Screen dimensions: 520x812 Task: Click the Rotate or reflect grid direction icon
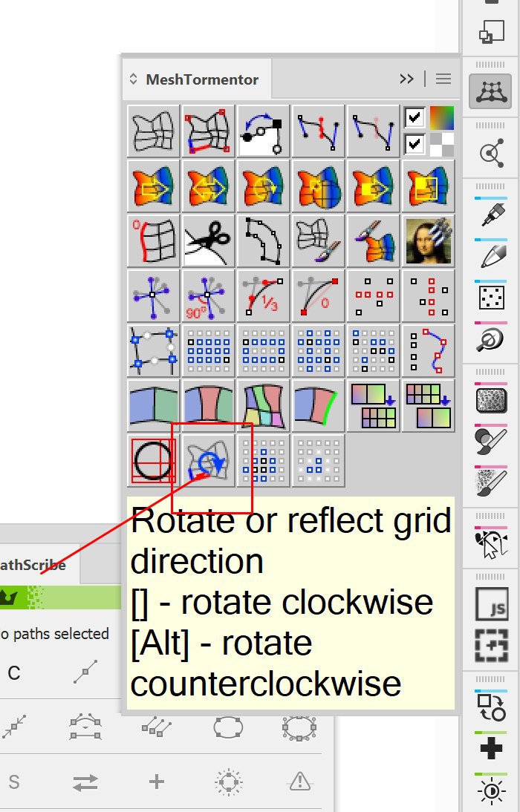(209, 460)
